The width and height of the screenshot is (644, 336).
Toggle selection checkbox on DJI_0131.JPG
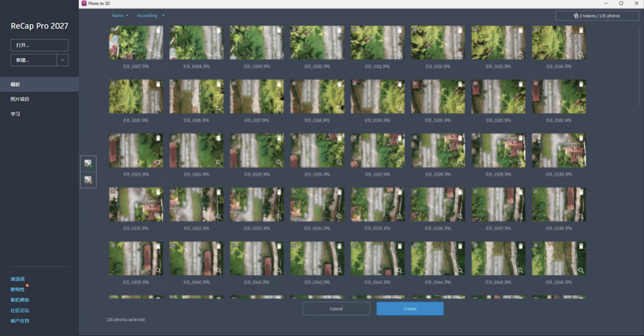pos(112,192)
